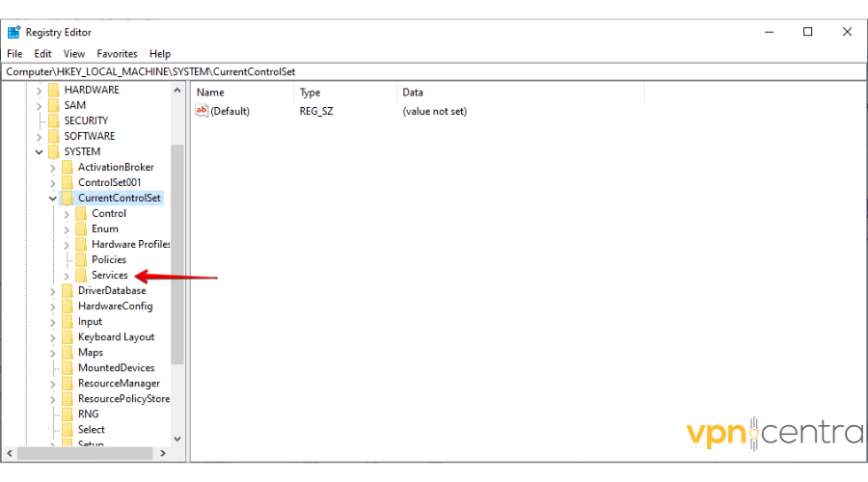Expand the Input key
Screen dimensions: 868x482
coord(53,322)
